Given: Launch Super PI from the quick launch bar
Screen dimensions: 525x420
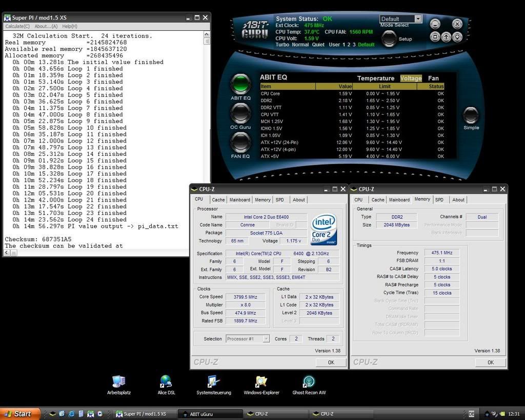Looking at the screenshot, I should [90, 414].
